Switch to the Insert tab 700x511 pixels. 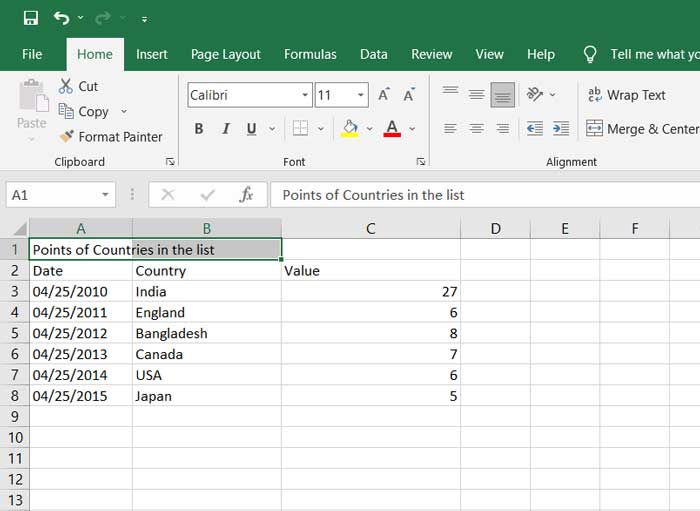point(152,54)
